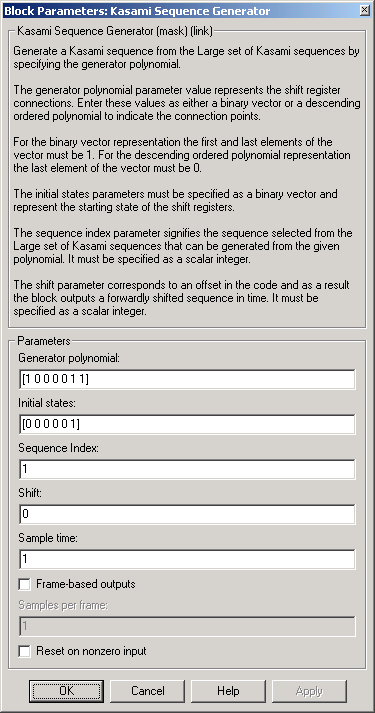The height and width of the screenshot is (713, 375).
Task: Focus the Shift value field
Action: pyautogui.click(x=187, y=514)
